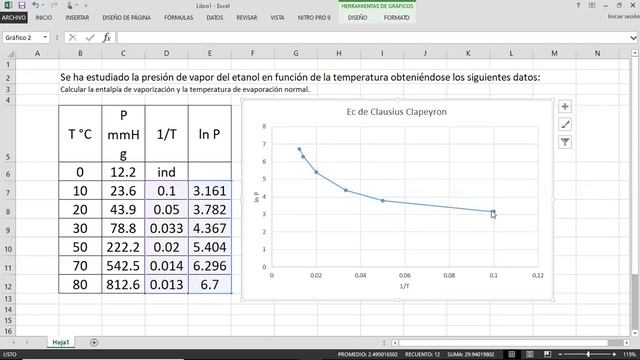Select cell containing 812.6

click(x=123, y=284)
